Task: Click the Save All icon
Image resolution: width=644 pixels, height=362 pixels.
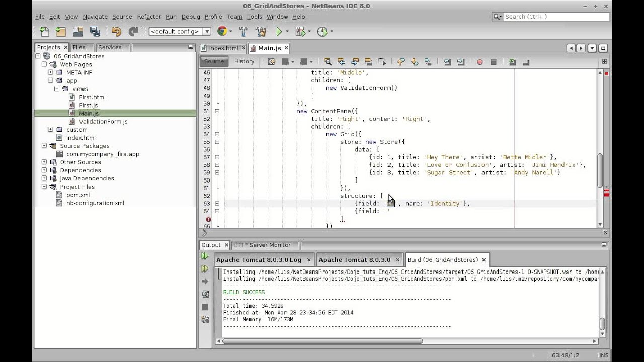Action: pyautogui.click(x=95, y=32)
